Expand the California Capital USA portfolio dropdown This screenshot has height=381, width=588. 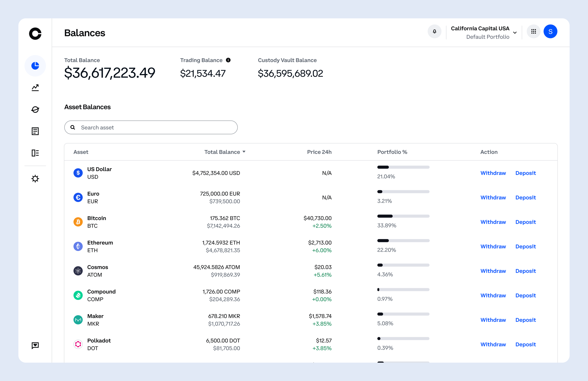pos(515,33)
